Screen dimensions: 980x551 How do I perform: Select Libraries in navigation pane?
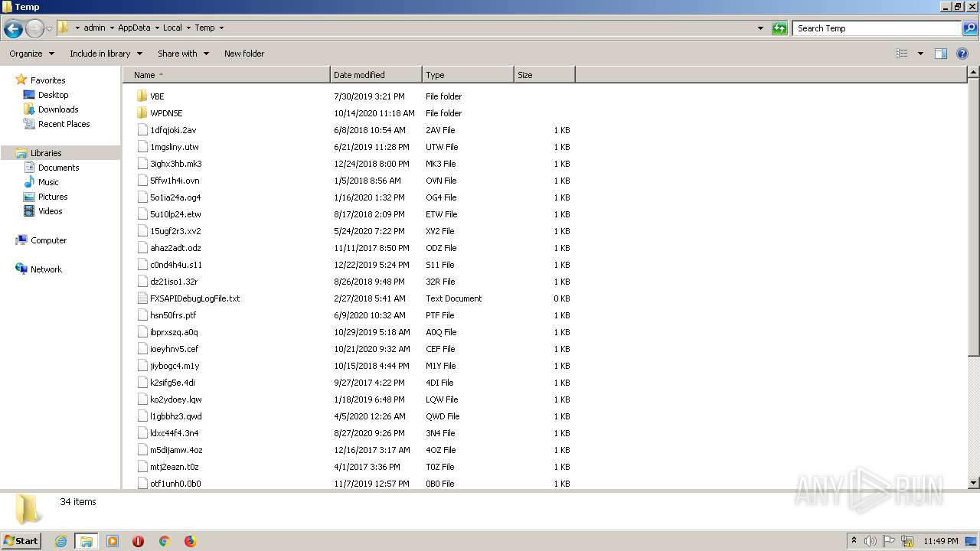[46, 153]
